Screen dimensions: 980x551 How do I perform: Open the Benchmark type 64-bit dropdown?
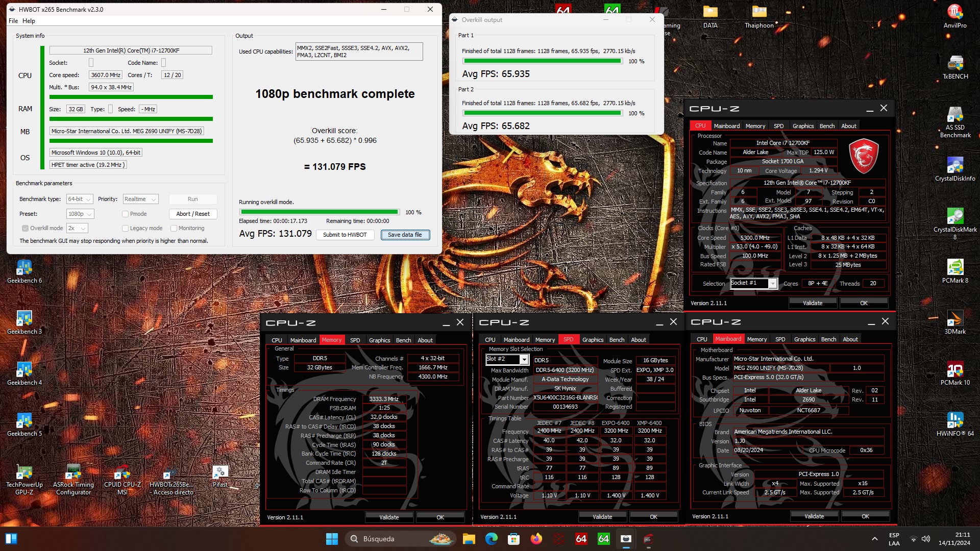80,199
